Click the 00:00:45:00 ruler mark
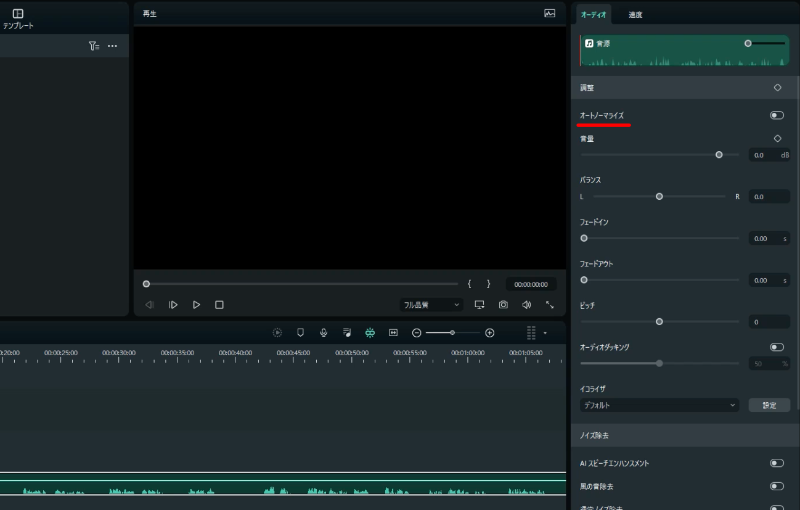The image size is (800, 510). pos(293,352)
